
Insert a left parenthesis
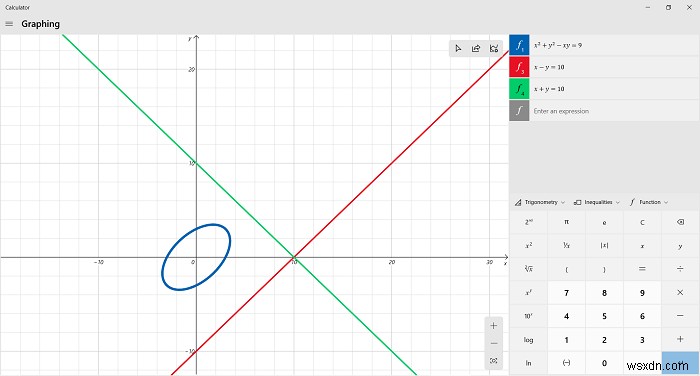(567, 269)
